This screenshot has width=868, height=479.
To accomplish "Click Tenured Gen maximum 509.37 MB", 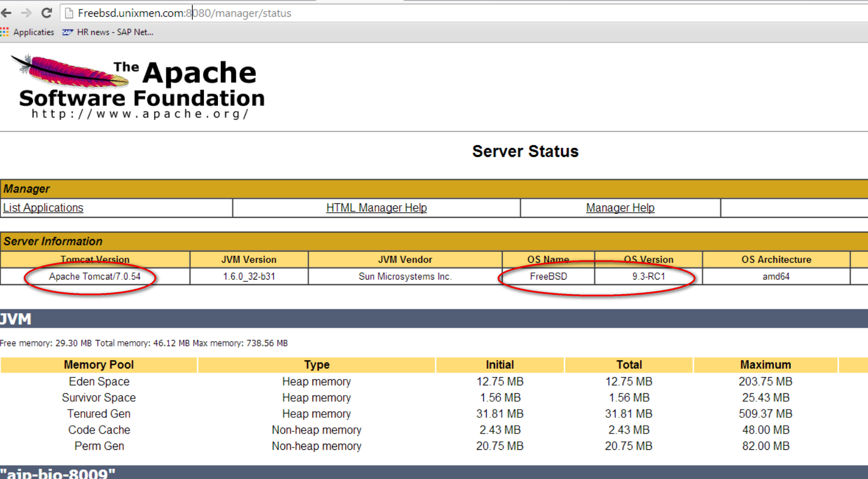I will (x=766, y=414).
